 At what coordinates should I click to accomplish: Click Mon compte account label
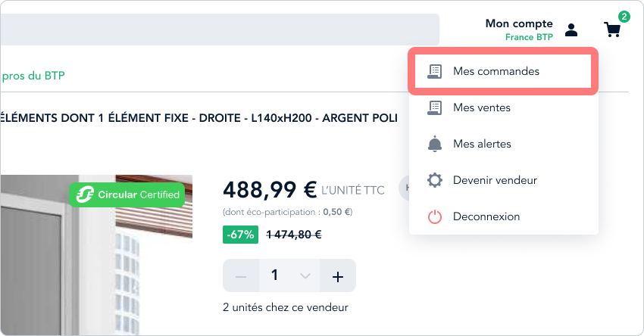519,23
